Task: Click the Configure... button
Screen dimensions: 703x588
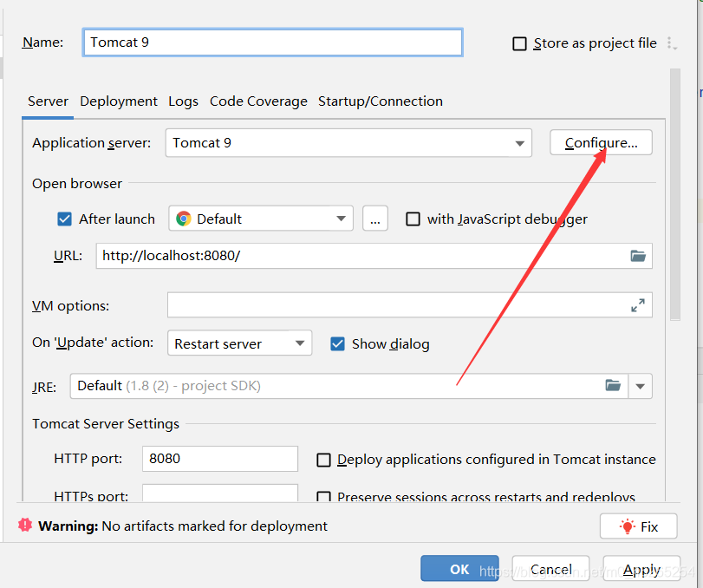Action: (601, 143)
